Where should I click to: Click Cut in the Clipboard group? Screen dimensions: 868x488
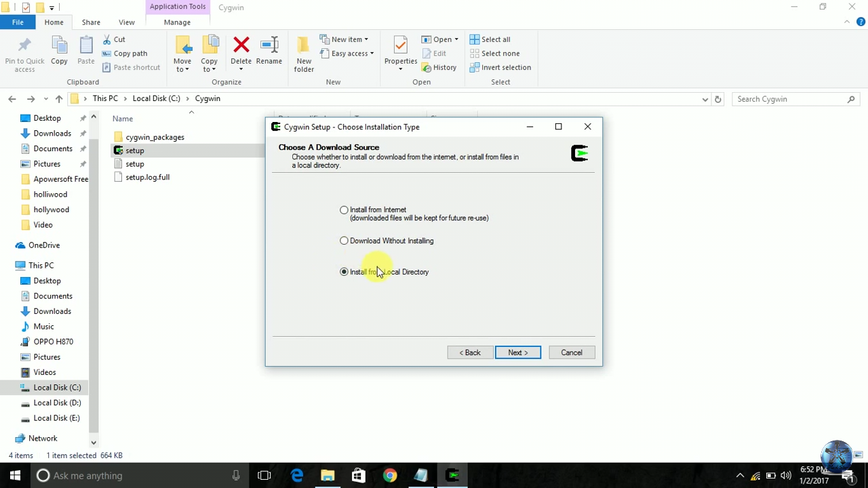click(x=114, y=39)
